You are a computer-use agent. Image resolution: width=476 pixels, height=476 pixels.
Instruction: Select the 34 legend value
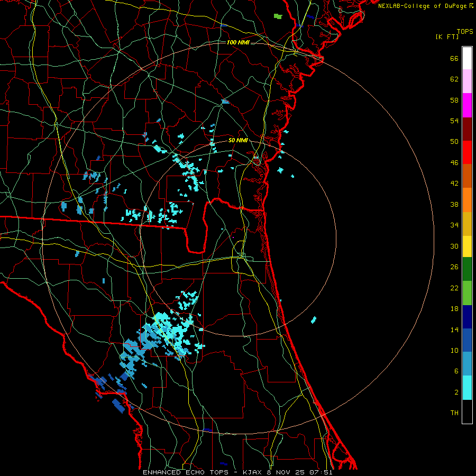(454, 225)
